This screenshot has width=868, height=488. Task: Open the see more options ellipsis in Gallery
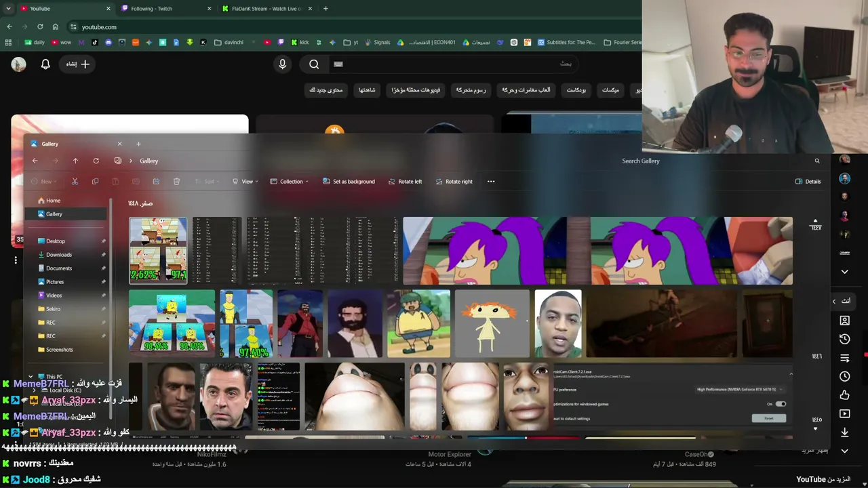tap(491, 182)
